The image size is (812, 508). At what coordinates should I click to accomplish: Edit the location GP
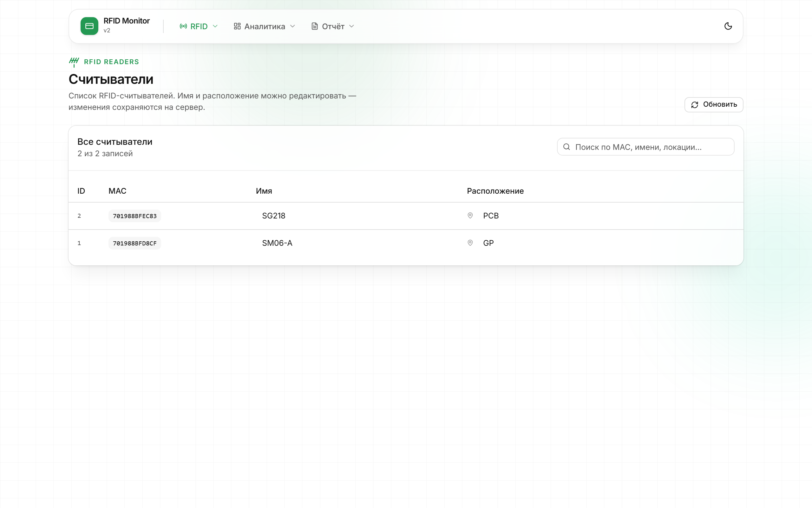488,243
